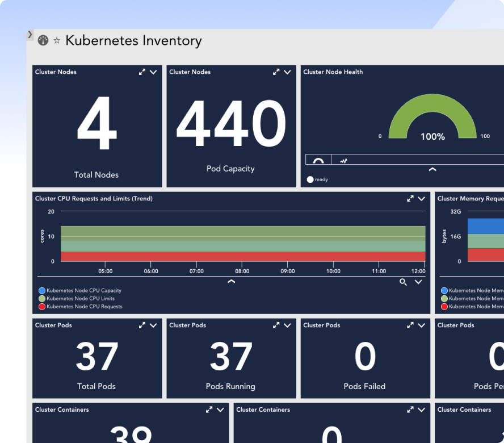504x443 pixels.
Task: Click the magnifier zoom icon below the CPU chart
Action: pos(403,282)
